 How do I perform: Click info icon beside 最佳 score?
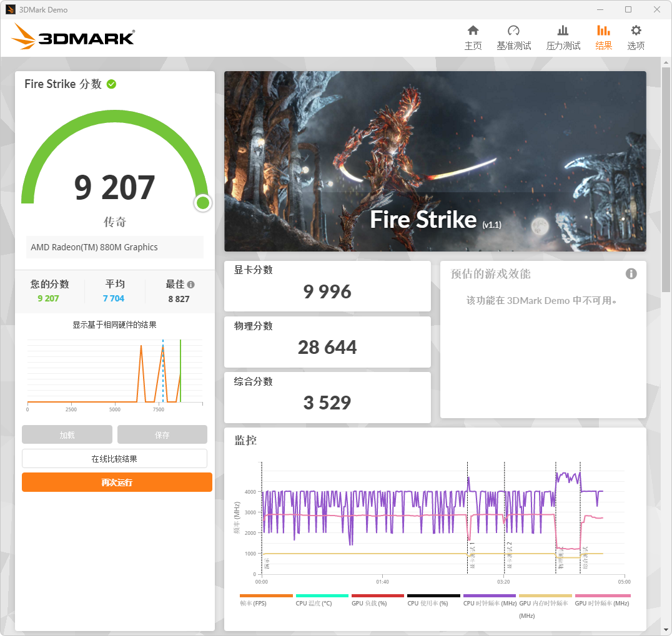tap(191, 285)
